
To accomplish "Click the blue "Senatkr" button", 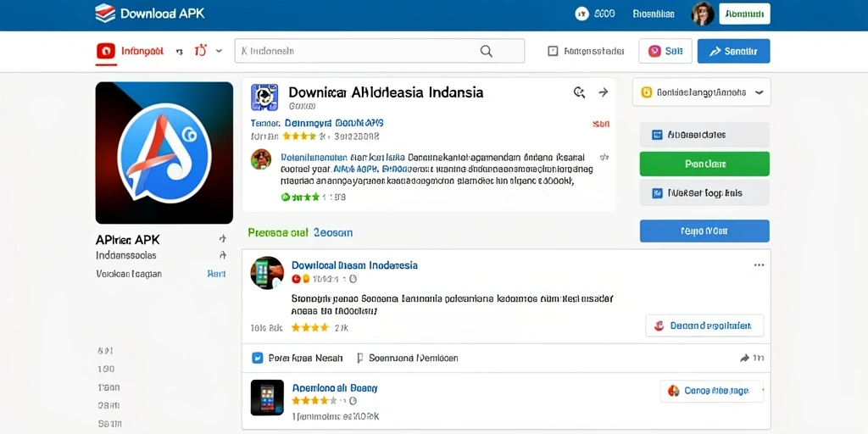I will click(733, 51).
